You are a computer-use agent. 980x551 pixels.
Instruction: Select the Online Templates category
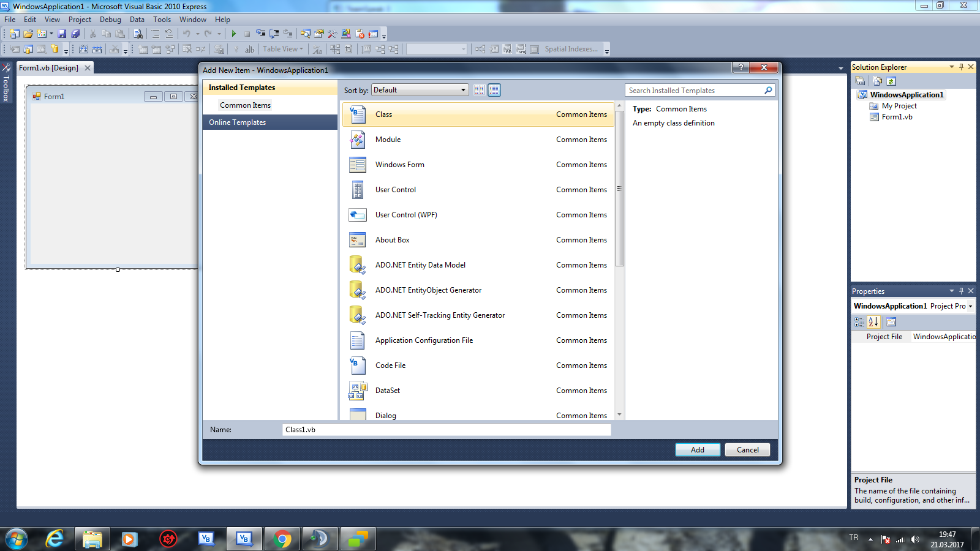point(270,122)
